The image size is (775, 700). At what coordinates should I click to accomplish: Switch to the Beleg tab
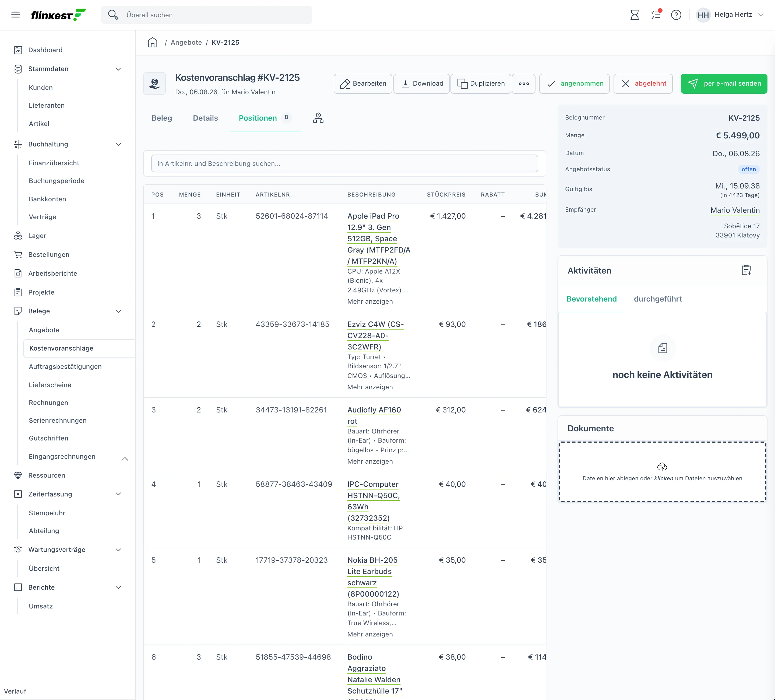162,118
